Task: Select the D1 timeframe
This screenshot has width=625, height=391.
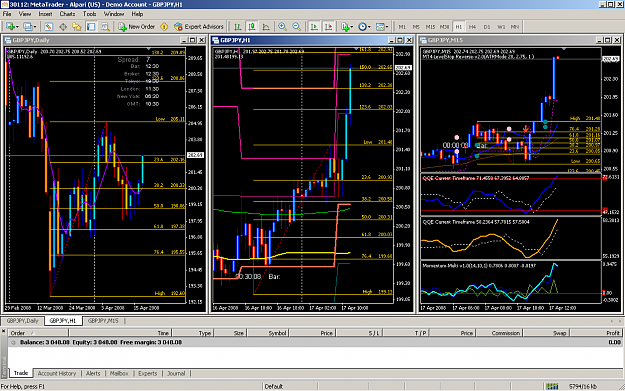Action: tap(487, 27)
